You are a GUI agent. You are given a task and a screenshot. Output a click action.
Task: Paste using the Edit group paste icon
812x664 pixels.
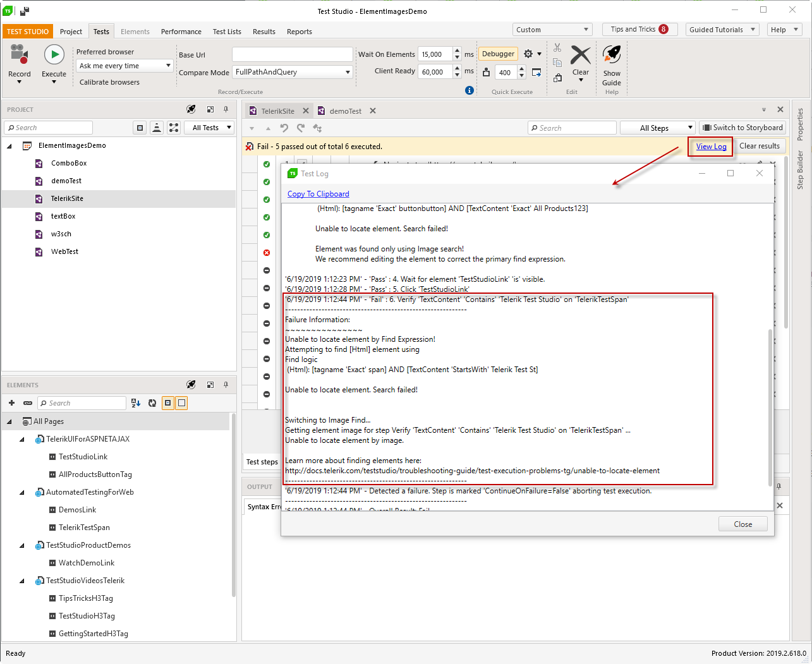[557, 78]
